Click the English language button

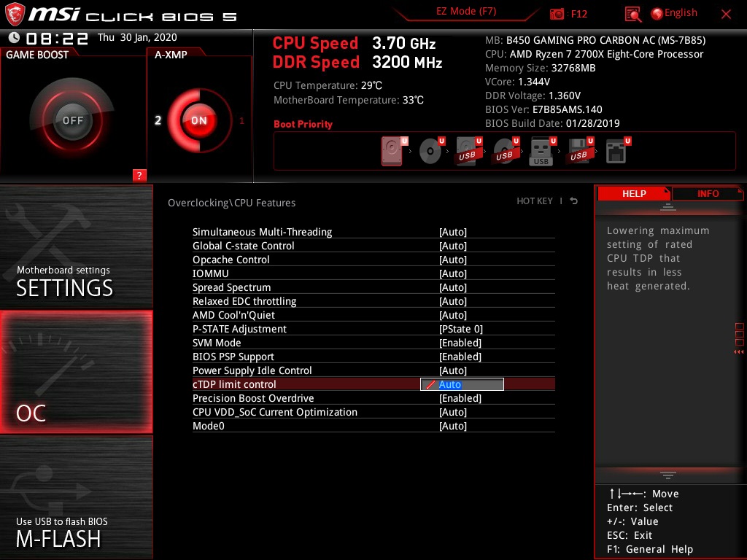click(x=681, y=13)
